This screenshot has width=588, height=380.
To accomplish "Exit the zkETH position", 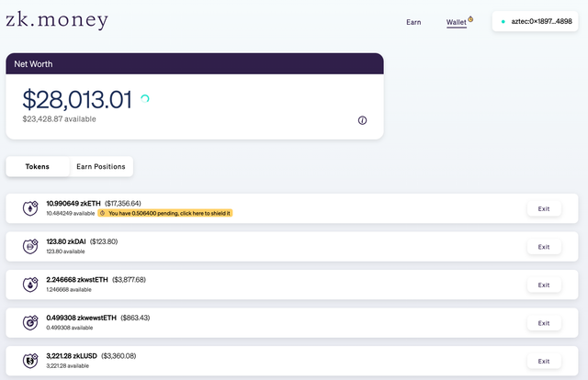I will tap(544, 208).
